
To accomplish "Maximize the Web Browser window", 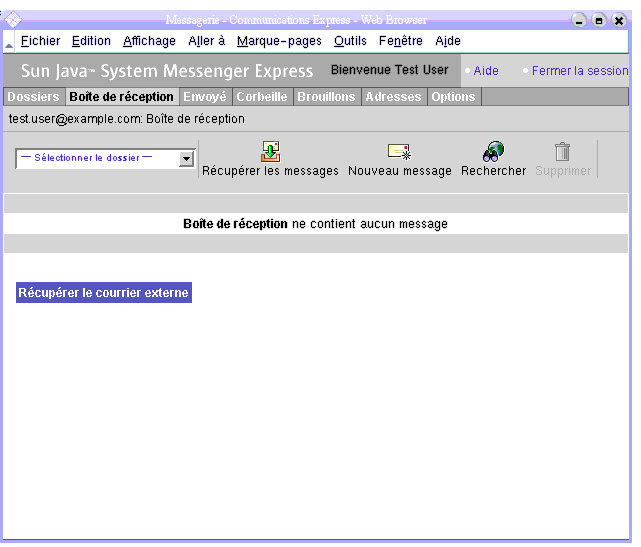I will pos(598,20).
